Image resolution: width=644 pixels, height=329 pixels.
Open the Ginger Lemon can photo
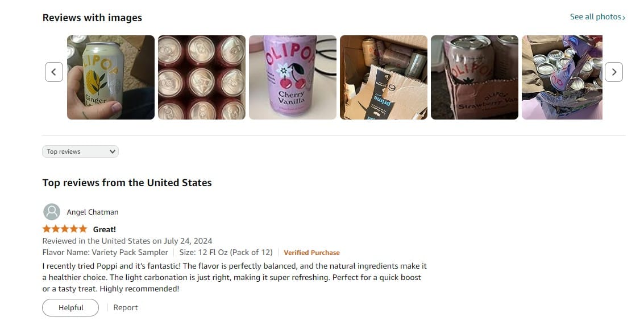pos(111,77)
